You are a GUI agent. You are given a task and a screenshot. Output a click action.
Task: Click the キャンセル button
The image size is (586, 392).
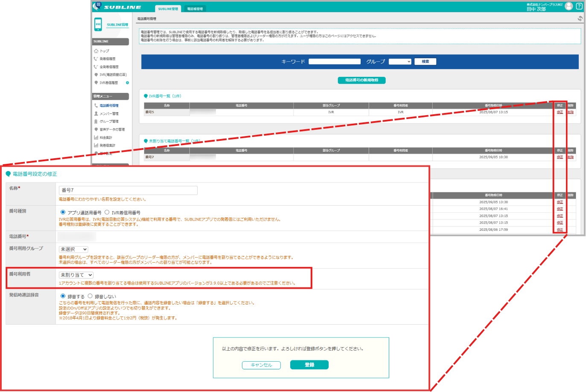[x=261, y=365]
